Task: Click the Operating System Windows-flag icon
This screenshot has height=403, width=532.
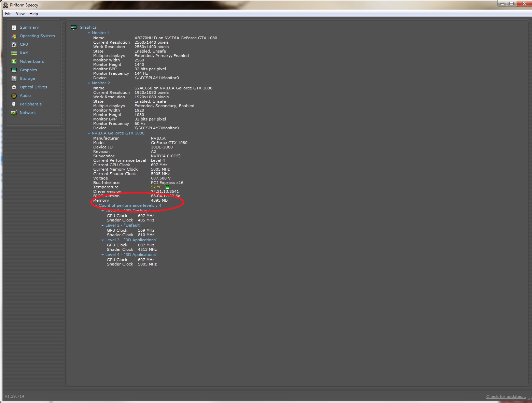Action: coord(14,36)
